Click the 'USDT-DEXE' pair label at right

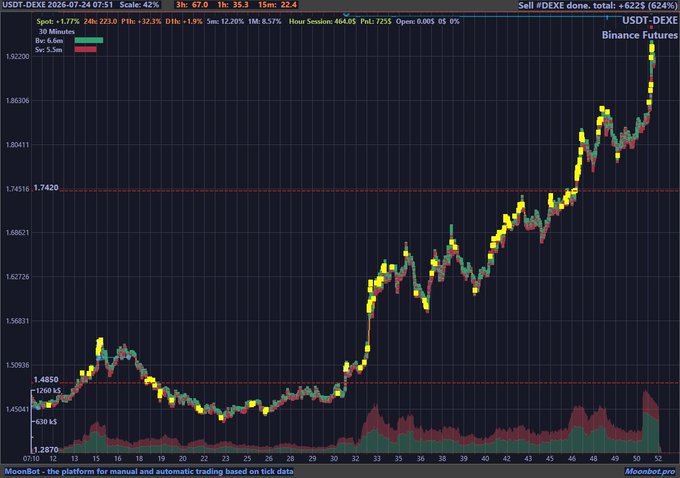pyautogui.click(x=650, y=20)
